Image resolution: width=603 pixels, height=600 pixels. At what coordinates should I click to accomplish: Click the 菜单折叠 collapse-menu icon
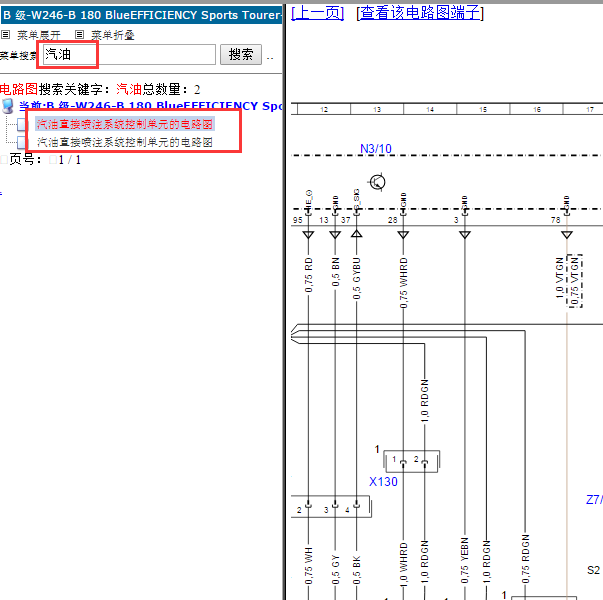tap(79, 35)
